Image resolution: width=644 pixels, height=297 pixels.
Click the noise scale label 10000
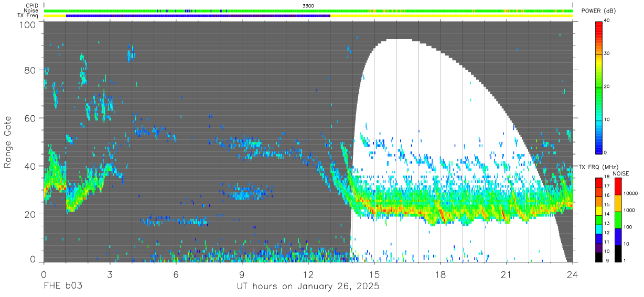click(630, 194)
